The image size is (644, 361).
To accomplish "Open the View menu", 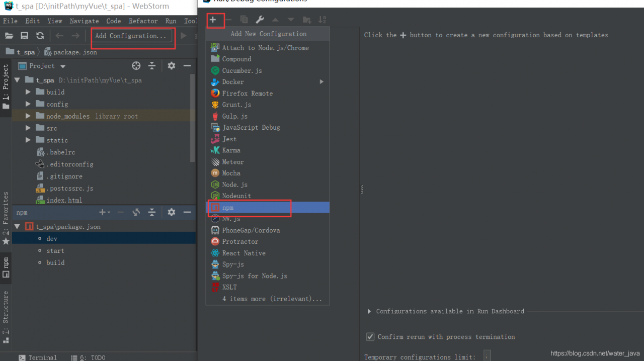I will click(x=54, y=21).
